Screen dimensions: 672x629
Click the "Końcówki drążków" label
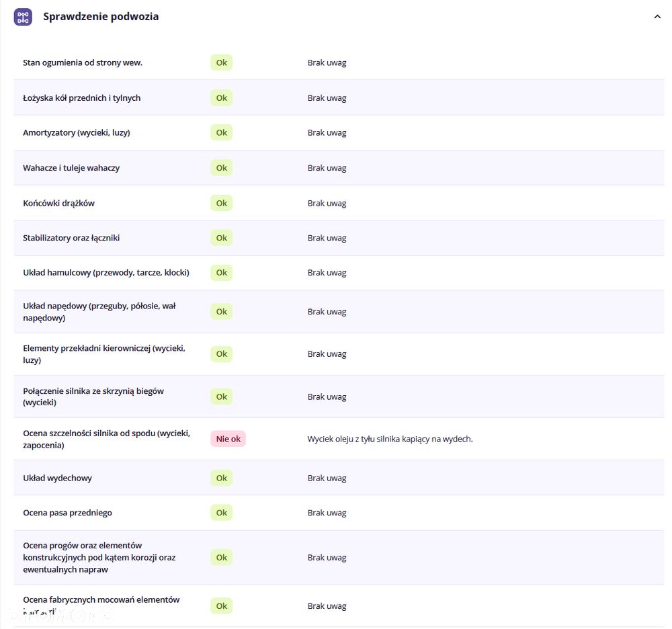pos(59,203)
